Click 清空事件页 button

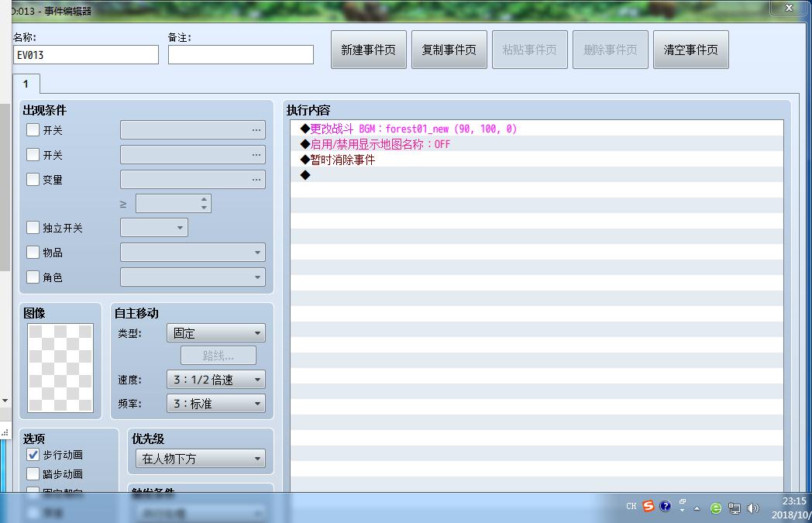point(691,50)
